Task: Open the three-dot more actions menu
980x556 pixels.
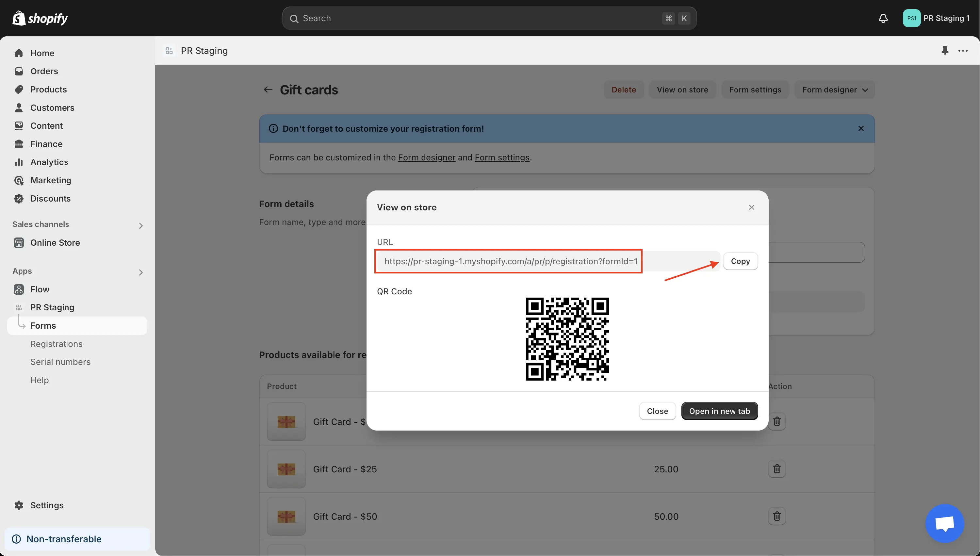Action: pyautogui.click(x=963, y=50)
